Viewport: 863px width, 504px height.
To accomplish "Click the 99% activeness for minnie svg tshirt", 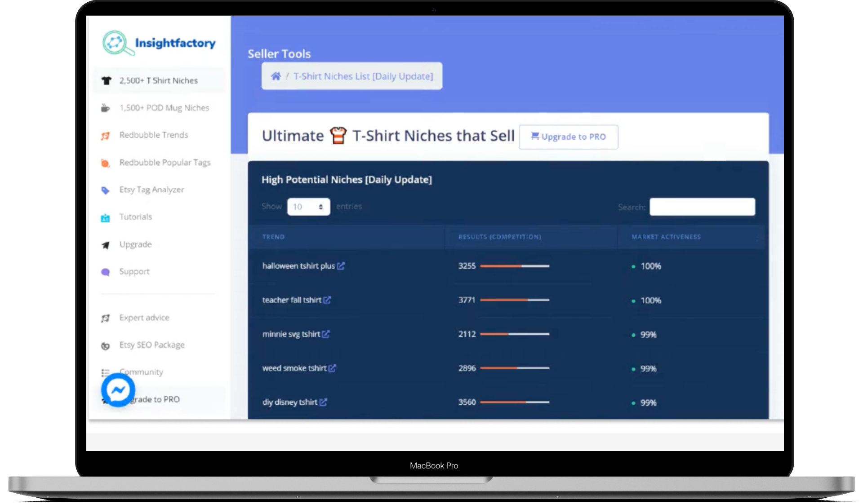I will pyautogui.click(x=649, y=335).
